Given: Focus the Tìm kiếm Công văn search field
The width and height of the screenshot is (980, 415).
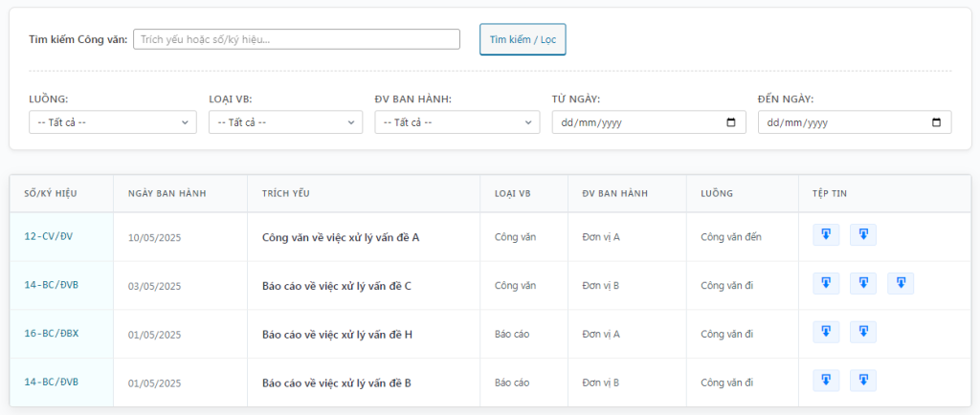Looking at the screenshot, I should tap(297, 39).
